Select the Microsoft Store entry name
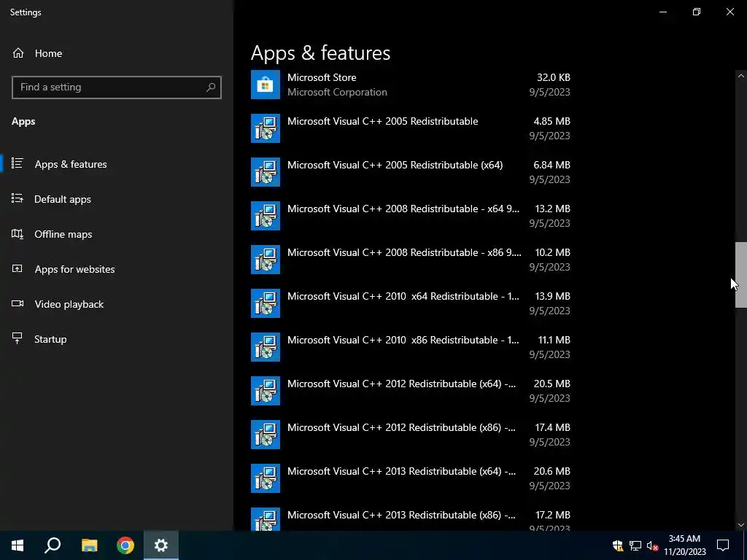Image resolution: width=747 pixels, height=560 pixels. (x=322, y=77)
